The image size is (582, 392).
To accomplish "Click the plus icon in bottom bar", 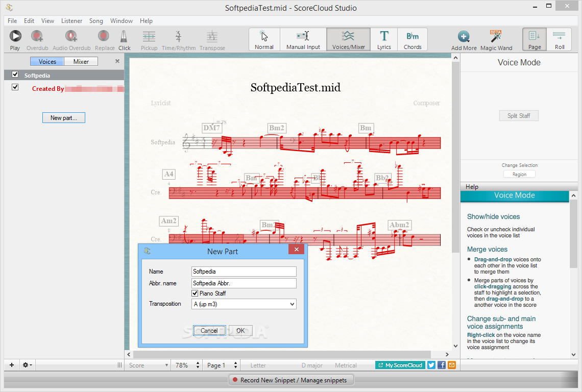I will tap(12, 365).
